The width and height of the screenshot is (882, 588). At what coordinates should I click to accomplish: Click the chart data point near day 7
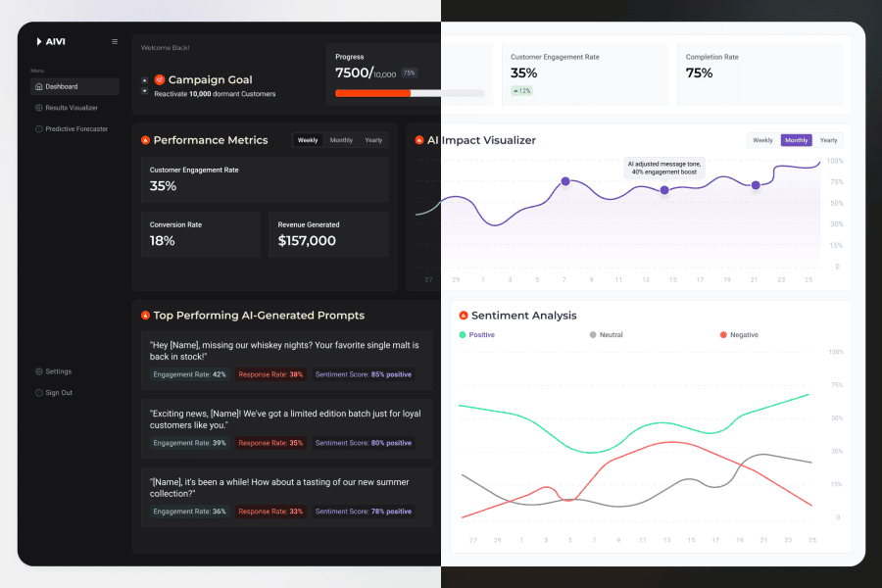[565, 181]
